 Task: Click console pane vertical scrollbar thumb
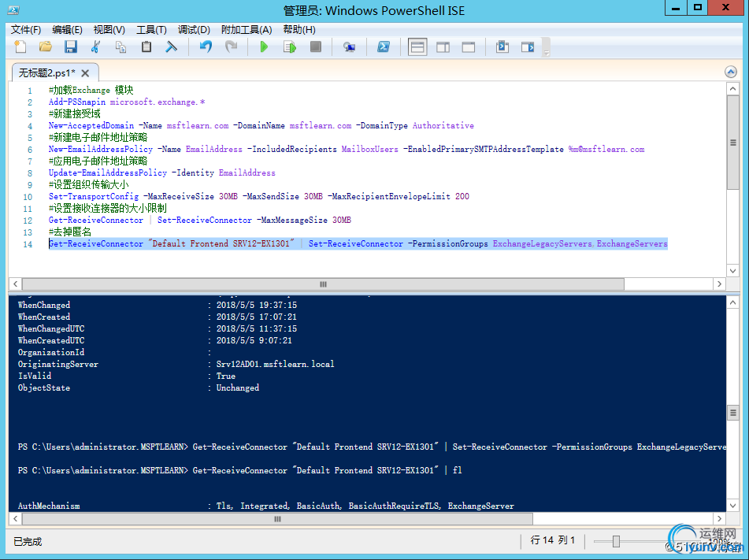point(732,413)
